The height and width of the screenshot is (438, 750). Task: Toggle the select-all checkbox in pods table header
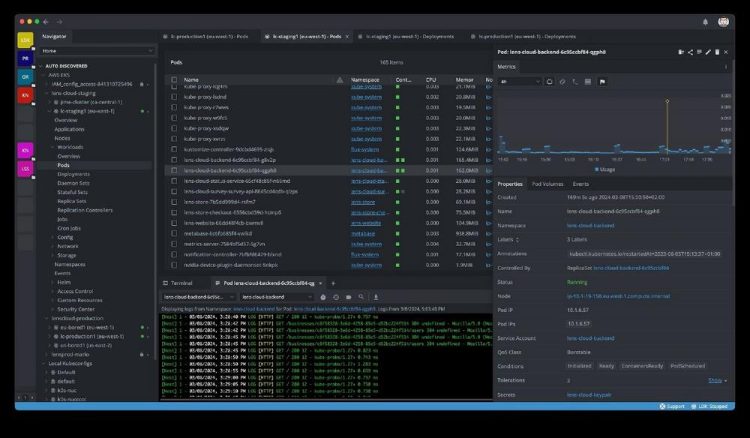coord(174,79)
